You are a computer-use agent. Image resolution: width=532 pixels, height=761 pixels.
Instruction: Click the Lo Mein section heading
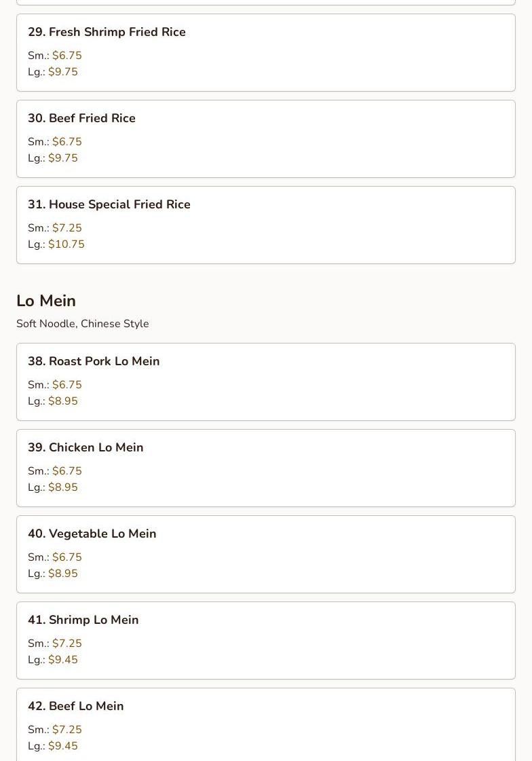(46, 301)
